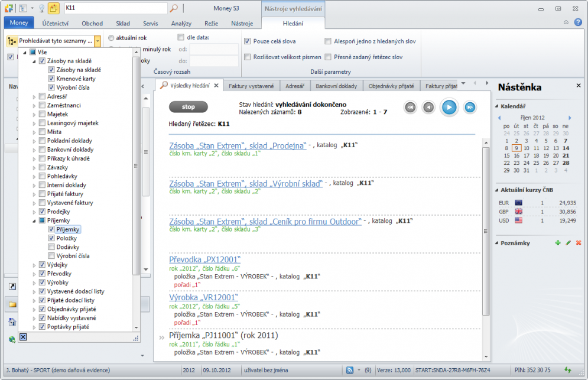This screenshot has width=588, height=380.
Task: Open Převodka PX12001 link
Action: pyautogui.click(x=204, y=259)
